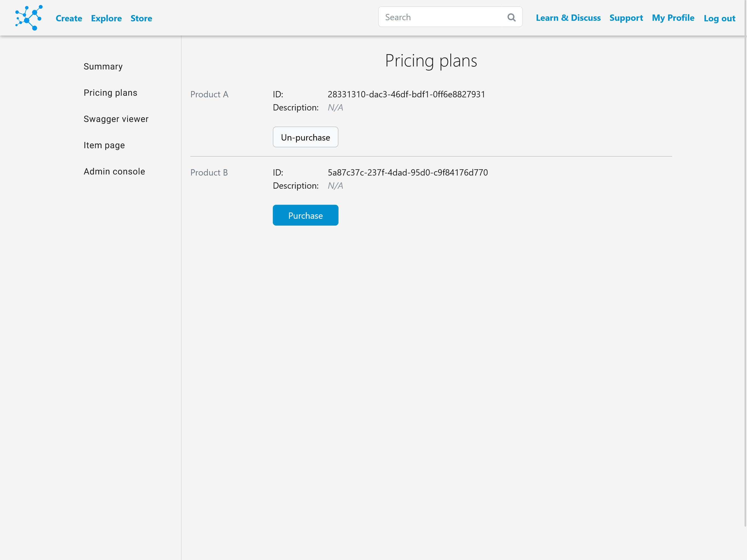Click the Pricing plans page heading
Viewport: 747px width, 560px height.
[x=431, y=61]
